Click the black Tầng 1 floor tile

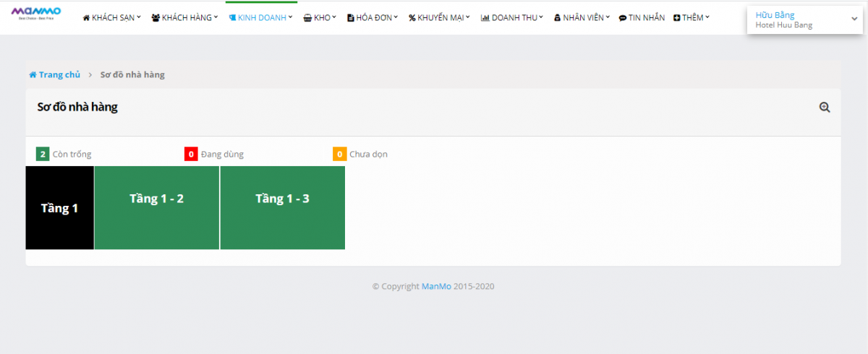click(x=59, y=208)
